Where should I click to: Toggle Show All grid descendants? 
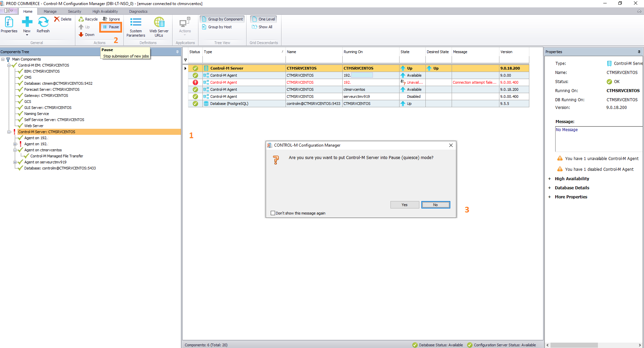click(x=262, y=27)
